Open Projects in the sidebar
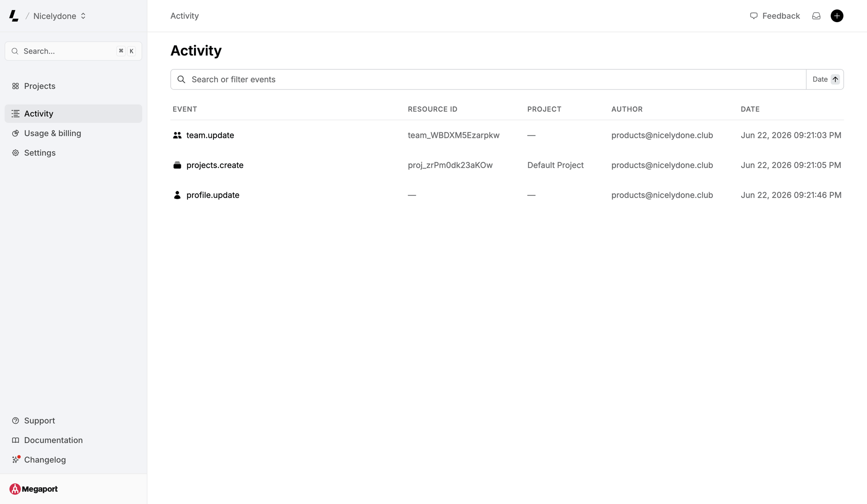Image resolution: width=867 pixels, height=504 pixels. 73,86
